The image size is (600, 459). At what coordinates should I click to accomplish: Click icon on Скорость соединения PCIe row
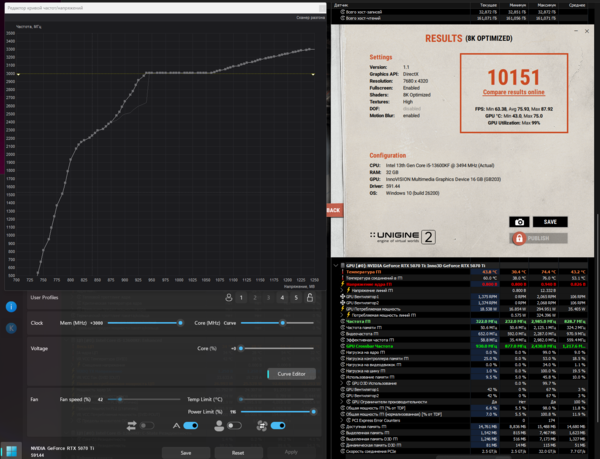(x=343, y=451)
